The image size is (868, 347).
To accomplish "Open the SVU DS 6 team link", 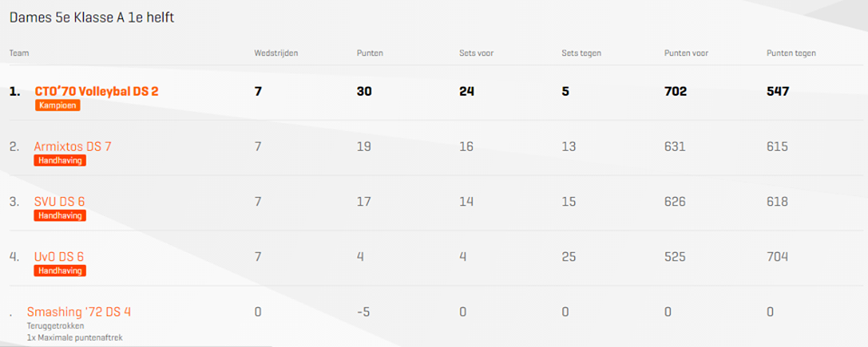I will coord(60,202).
